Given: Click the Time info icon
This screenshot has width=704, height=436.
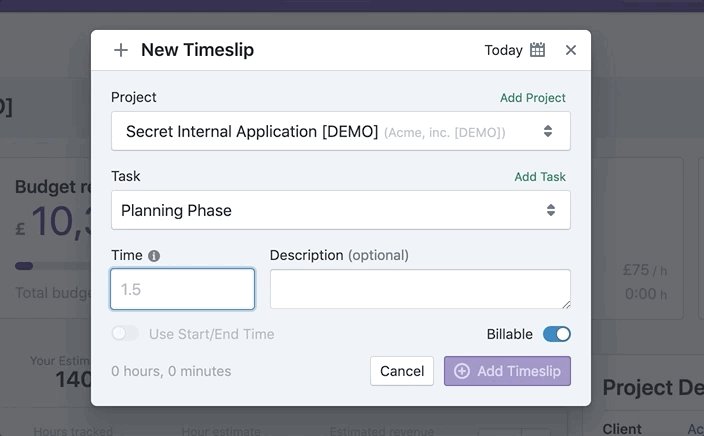Looking at the screenshot, I should (154, 256).
